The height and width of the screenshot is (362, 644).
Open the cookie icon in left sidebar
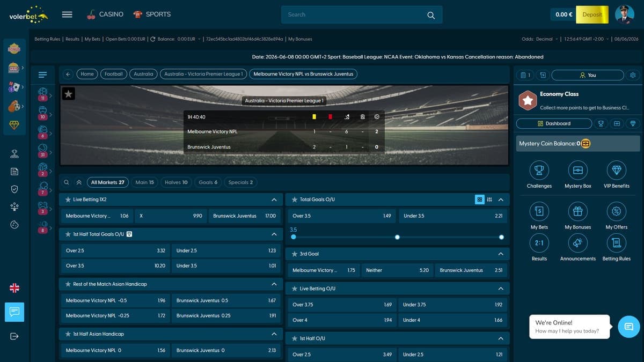pos(14,225)
